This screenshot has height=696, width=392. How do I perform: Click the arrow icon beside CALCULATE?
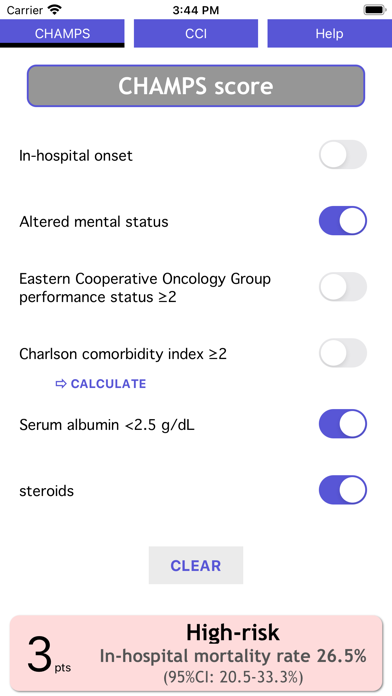pos(61,384)
